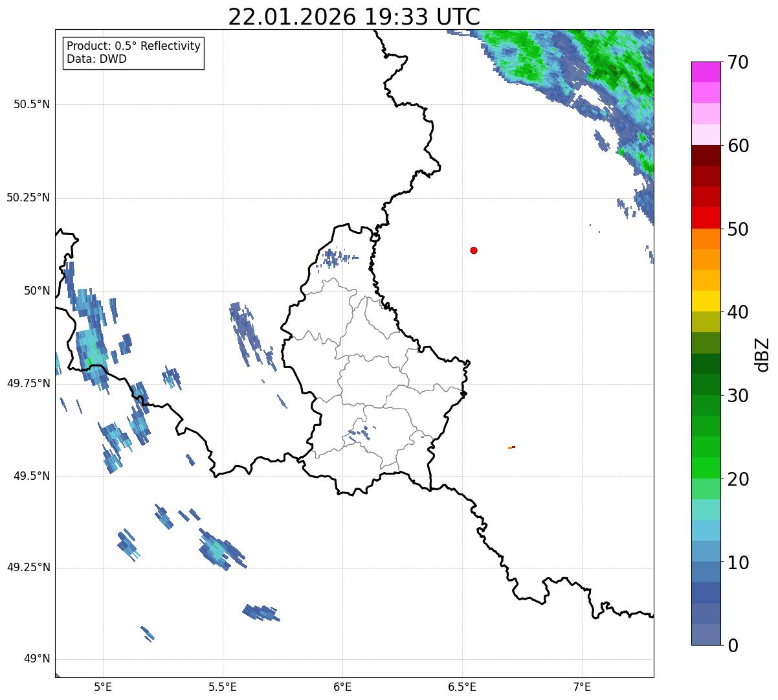
Task: Click the latitude label "49°N"
Action: pyautogui.click(x=37, y=659)
